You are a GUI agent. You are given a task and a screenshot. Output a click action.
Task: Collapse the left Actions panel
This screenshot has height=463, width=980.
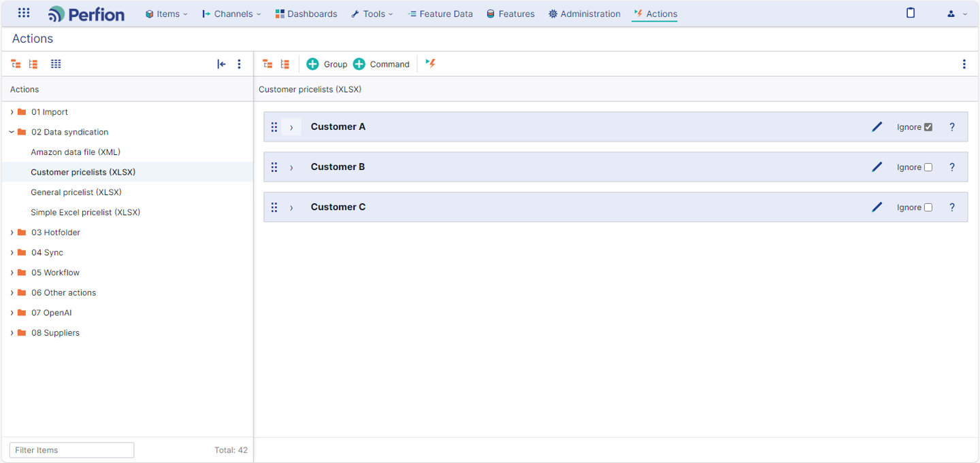click(221, 64)
